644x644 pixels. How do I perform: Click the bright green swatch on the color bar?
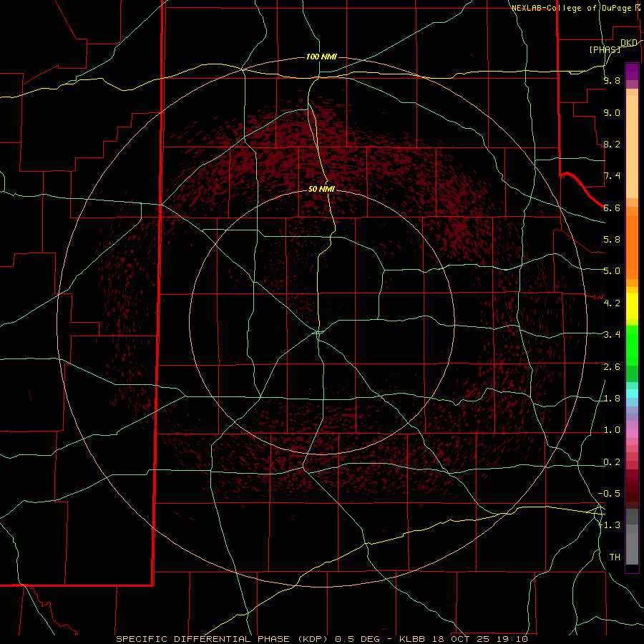pyautogui.click(x=632, y=346)
